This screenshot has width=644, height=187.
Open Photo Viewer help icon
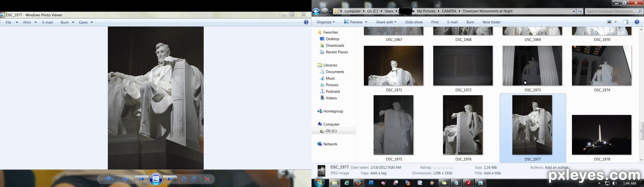click(x=306, y=22)
